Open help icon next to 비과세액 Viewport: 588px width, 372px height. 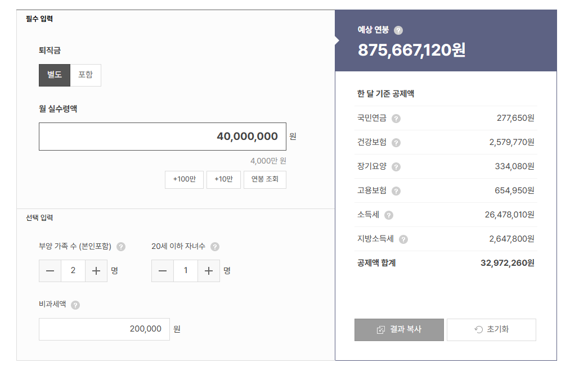[75, 305]
